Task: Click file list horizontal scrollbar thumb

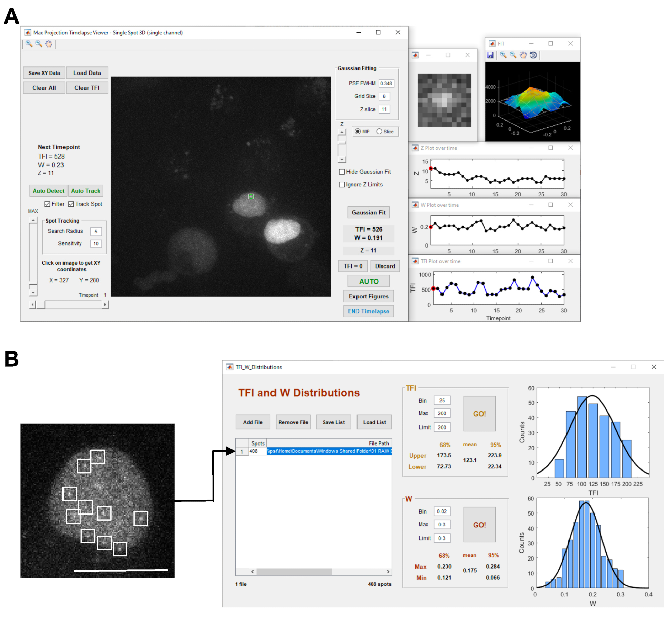Action: (294, 571)
